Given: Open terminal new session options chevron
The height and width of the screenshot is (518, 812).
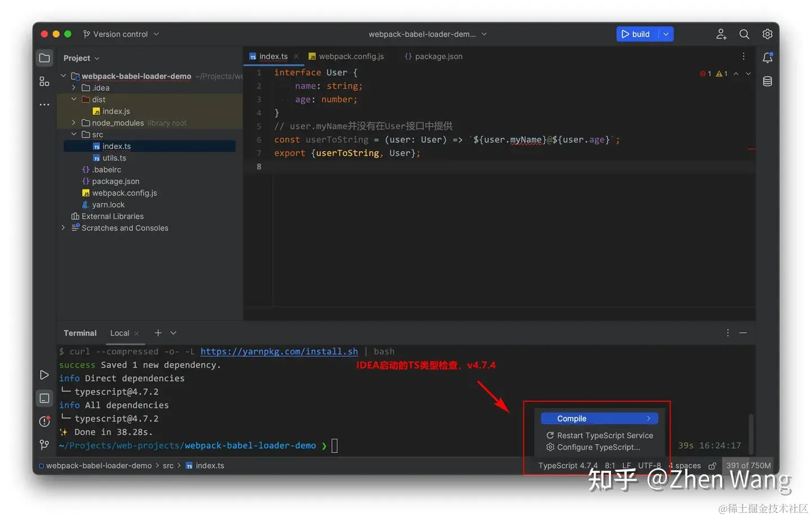Looking at the screenshot, I should (x=173, y=333).
